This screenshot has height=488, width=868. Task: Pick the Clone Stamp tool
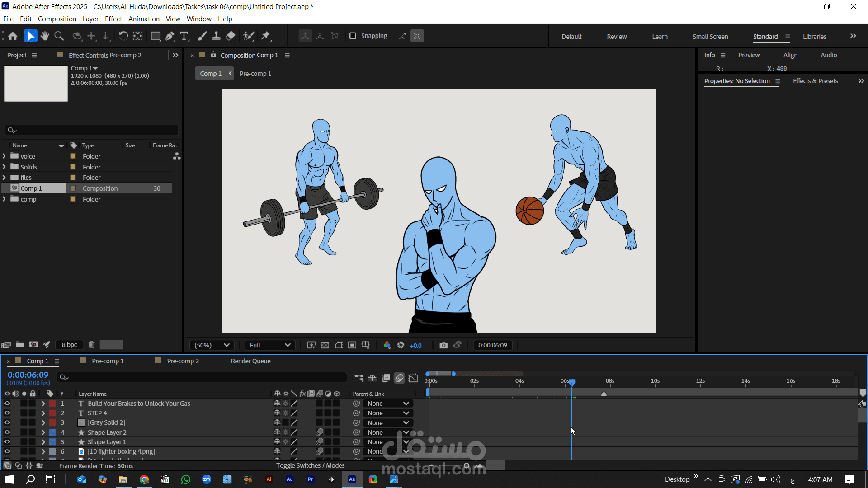pyautogui.click(x=216, y=36)
